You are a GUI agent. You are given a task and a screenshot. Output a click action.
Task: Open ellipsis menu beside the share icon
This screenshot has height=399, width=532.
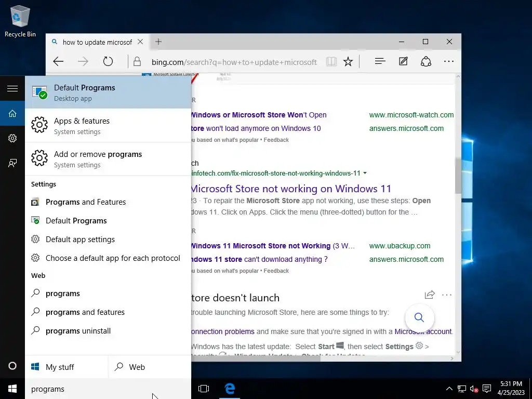(447, 295)
